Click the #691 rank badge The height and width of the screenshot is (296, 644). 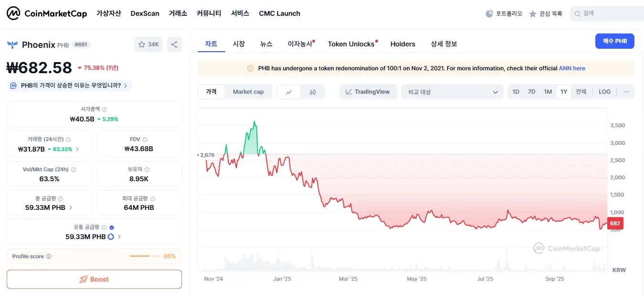click(81, 44)
